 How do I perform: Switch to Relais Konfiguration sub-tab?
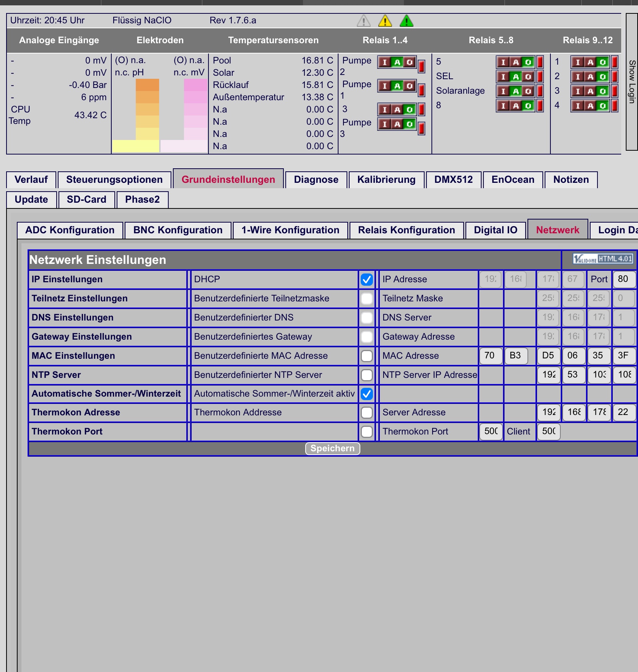point(406,230)
